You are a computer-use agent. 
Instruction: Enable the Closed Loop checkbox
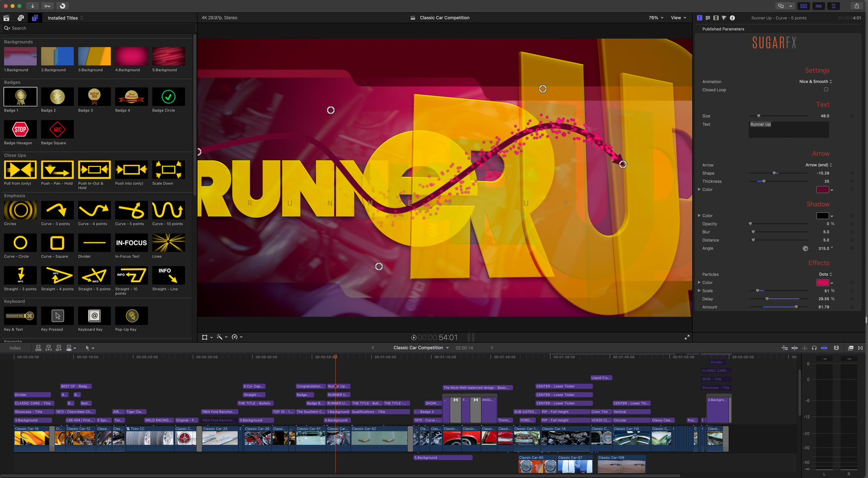click(x=826, y=89)
